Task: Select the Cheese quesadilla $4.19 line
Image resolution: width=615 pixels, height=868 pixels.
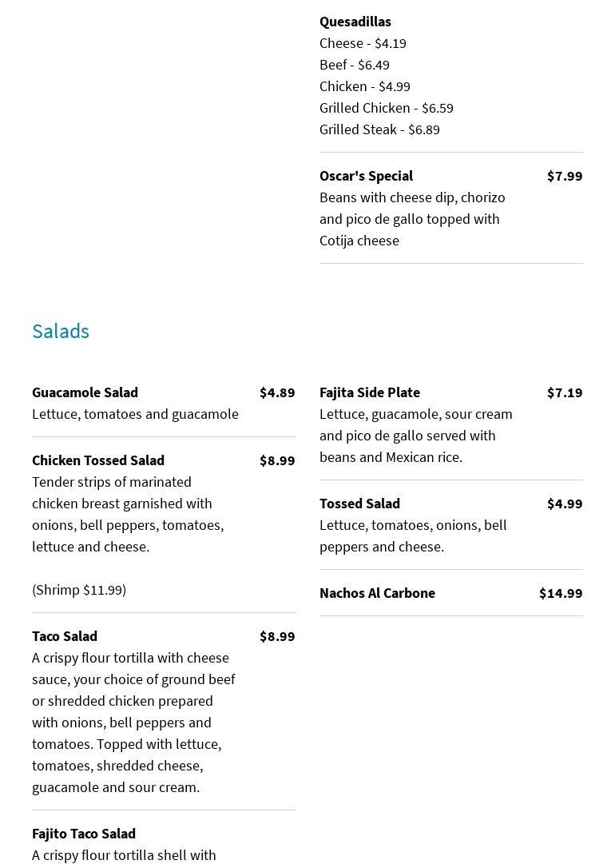Action: coord(363,43)
